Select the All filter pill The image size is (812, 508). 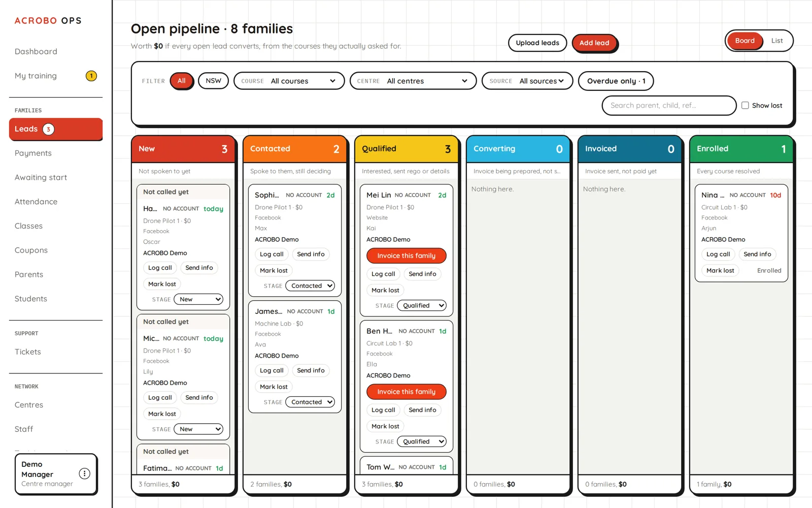(182, 81)
